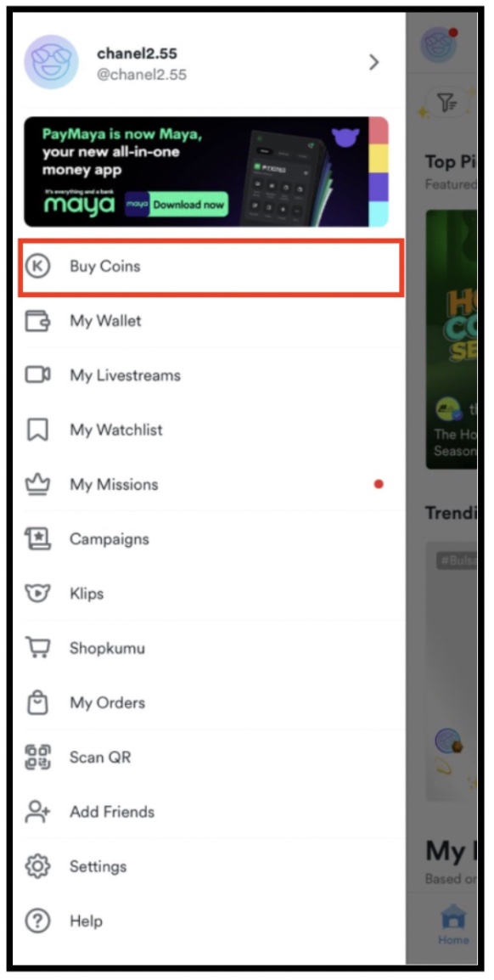Click the Download now button on Maya banner
494x980 pixels.
(177, 205)
